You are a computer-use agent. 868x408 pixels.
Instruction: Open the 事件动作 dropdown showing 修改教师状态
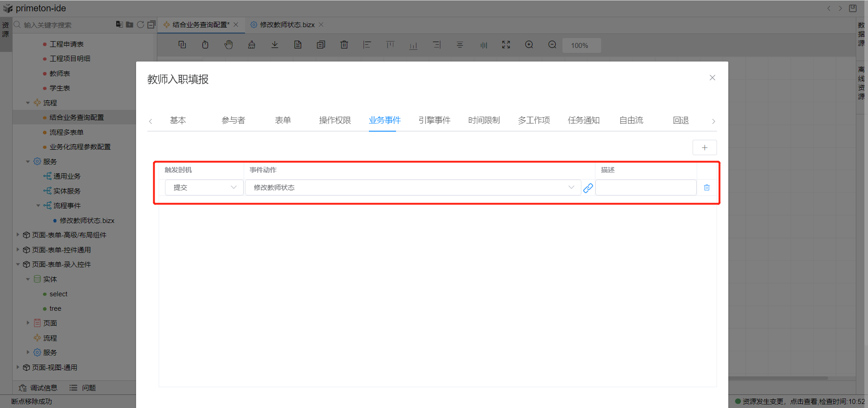(x=412, y=188)
